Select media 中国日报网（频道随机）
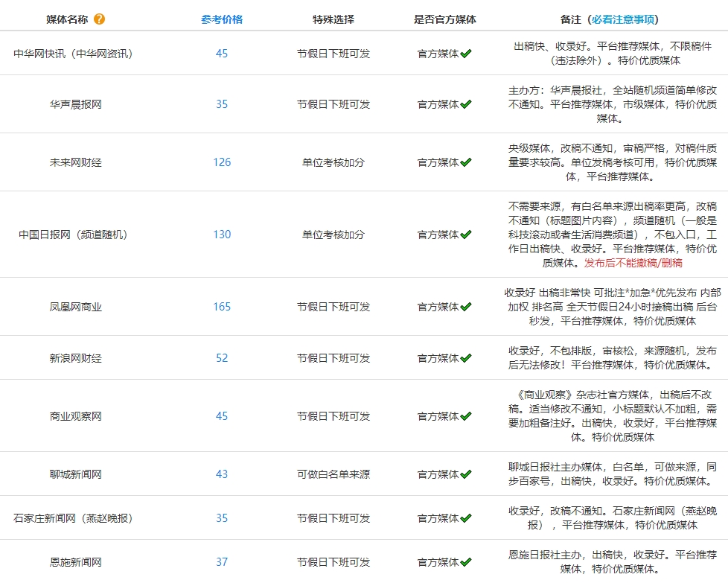Viewport: 728px width, 583px height. point(73,235)
